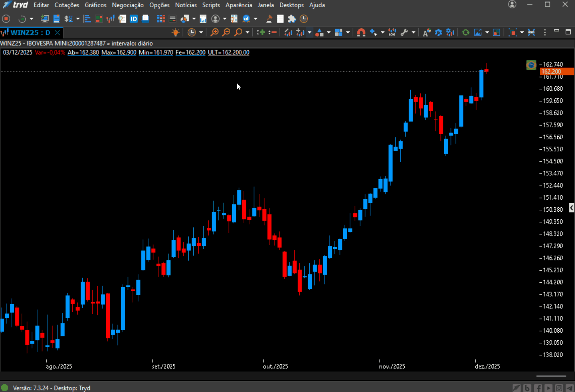The image size is (575, 392).
Task: Click the YouTube icon in status bar
Action: point(548,388)
